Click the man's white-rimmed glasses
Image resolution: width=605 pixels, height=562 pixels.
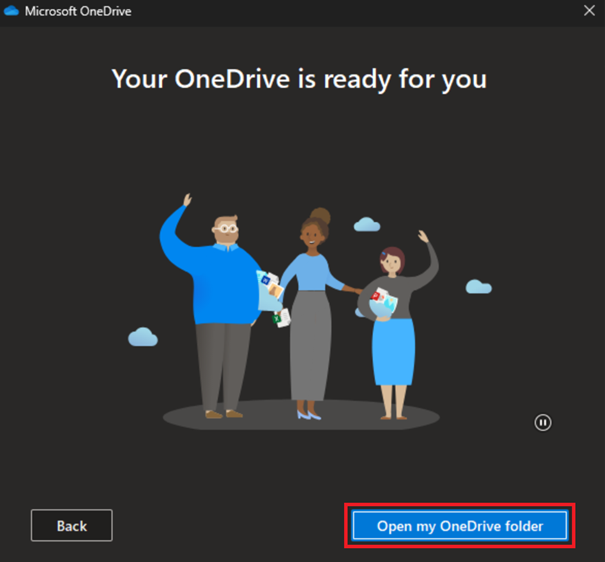tap(227, 229)
